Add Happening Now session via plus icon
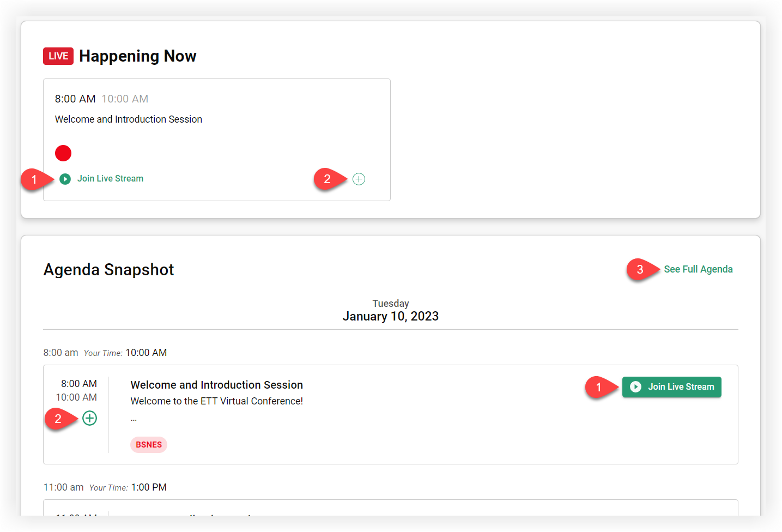This screenshot has width=782, height=532. [359, 179]
